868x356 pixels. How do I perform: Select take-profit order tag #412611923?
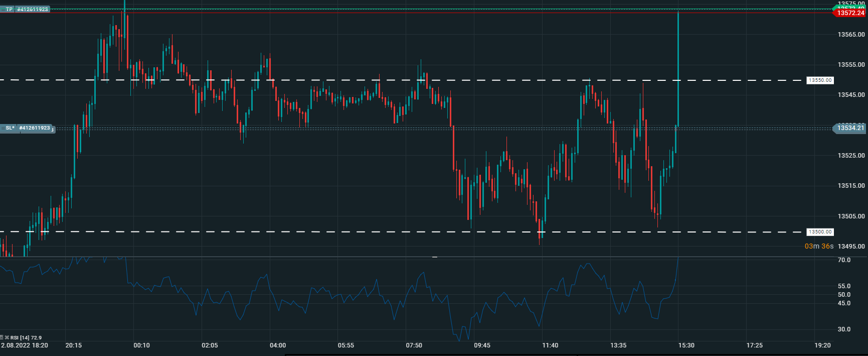[x=33, y=10]
